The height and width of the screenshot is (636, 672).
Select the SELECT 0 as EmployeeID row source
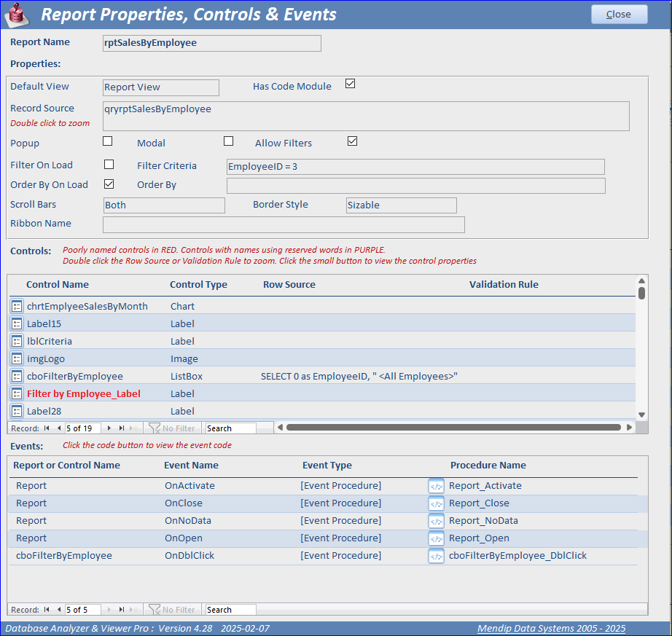[359, 377]
